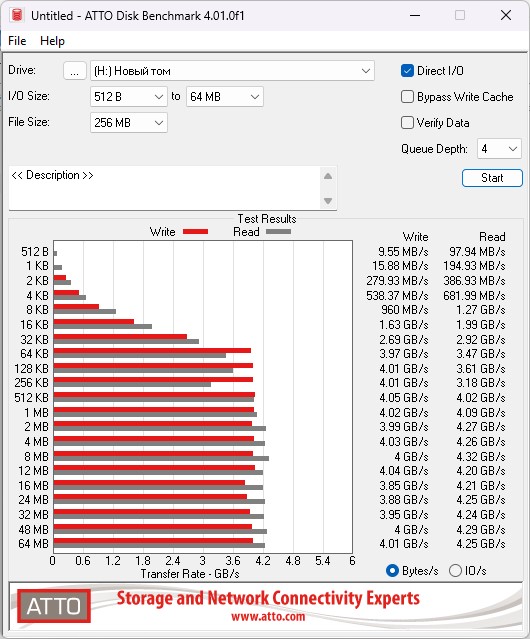Click the gray Read legend swatch
Viewport: 530px width, 639px height.
click(x=278, y=231)
